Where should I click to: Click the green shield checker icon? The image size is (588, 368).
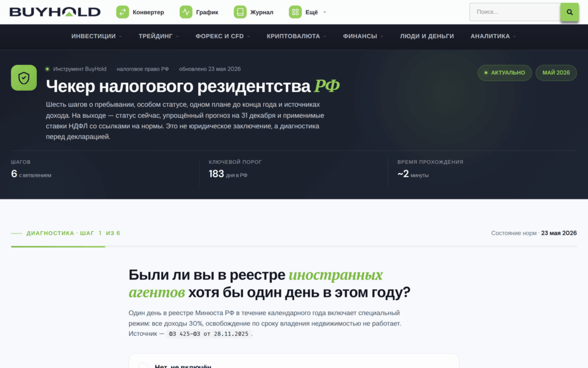24,78
